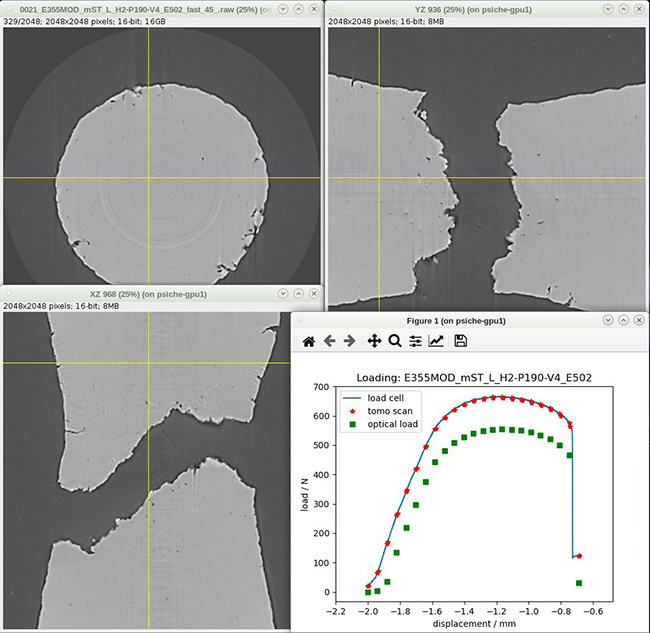Image resolution: width=650 pixels, height=633 pixels.
Task: Go back to previous plot view
Action: (x=329, y=341)
